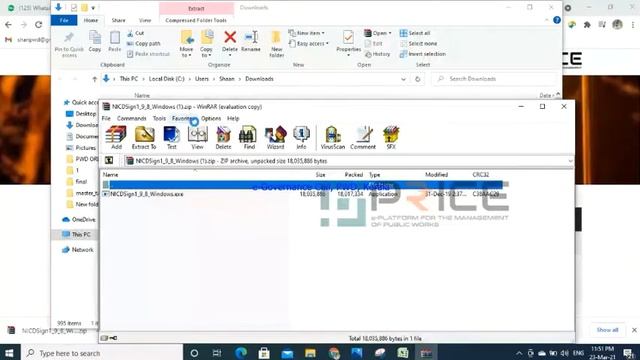Select NICDSign1_9_8_Windows.exe in the archive list
The image size is (640, 360).
point(147,194)
